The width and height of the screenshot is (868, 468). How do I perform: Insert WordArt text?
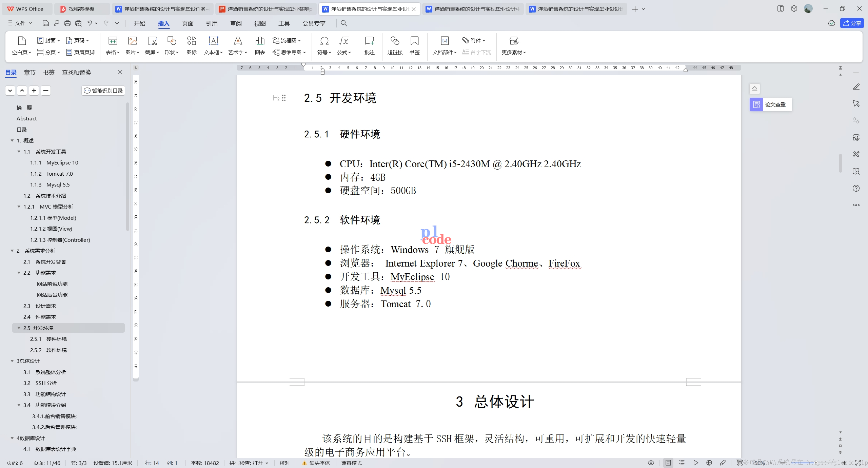coord(238,46)
